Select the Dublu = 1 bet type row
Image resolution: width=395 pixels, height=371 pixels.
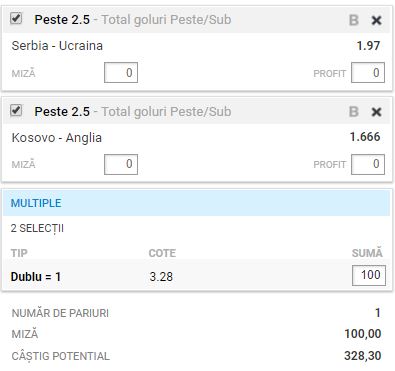196,276
